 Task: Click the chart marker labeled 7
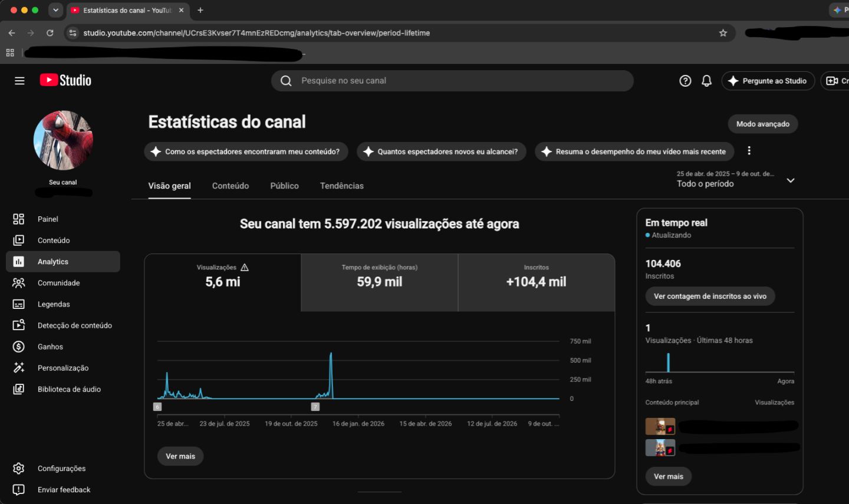click(315, 407)
